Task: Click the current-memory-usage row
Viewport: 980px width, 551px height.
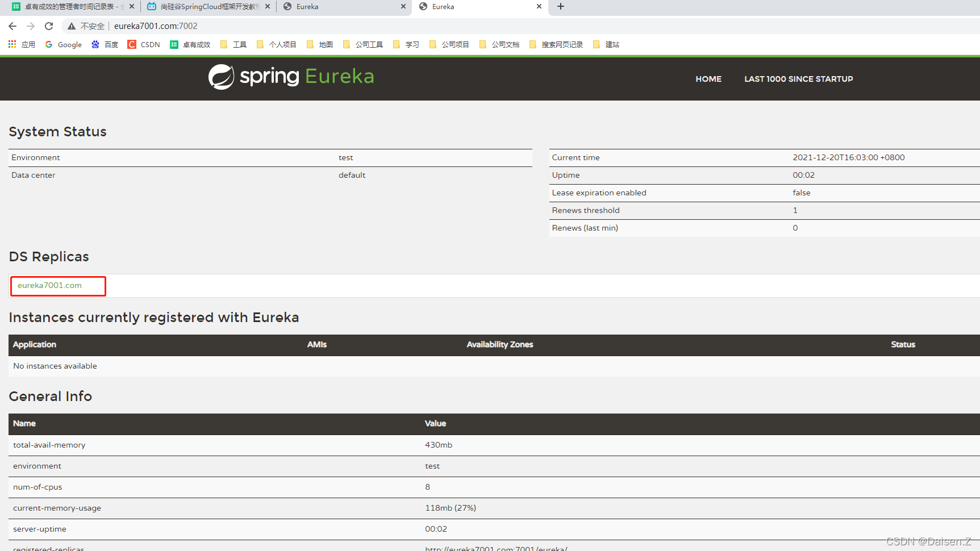Action: pyautogui.click(x=494, y=508)
